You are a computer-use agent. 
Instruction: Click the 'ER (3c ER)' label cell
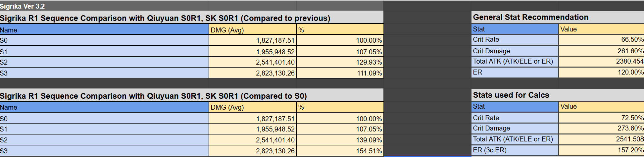point(515,150)
